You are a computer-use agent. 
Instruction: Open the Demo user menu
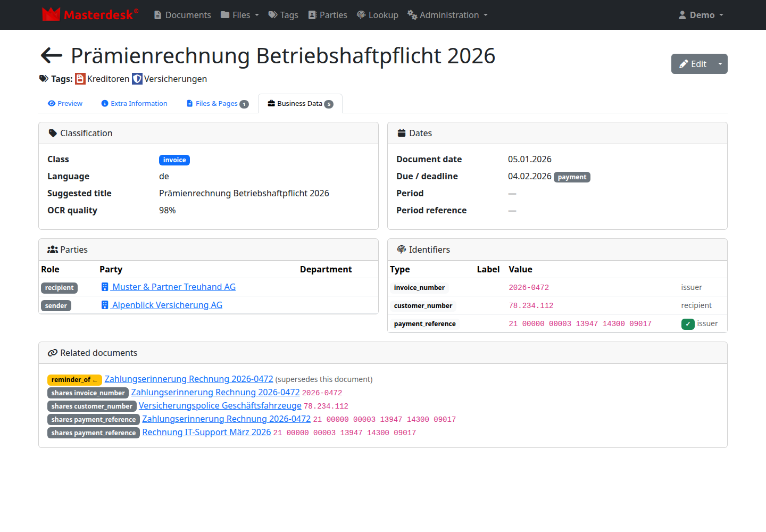(x=701, y=15)
